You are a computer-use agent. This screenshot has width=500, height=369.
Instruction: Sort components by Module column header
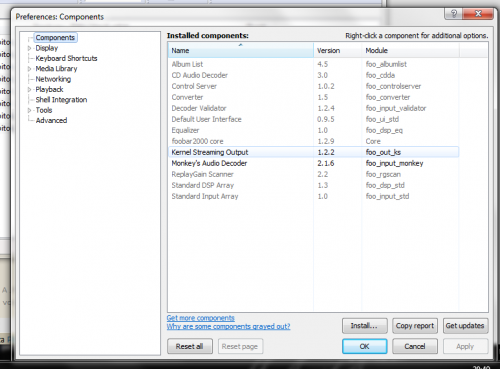pos(411,50)
